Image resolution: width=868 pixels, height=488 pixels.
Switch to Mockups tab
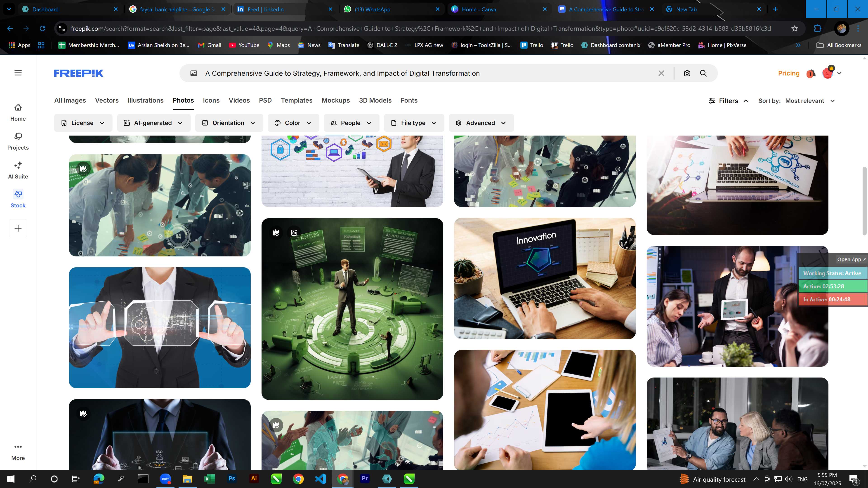[336, 100]
